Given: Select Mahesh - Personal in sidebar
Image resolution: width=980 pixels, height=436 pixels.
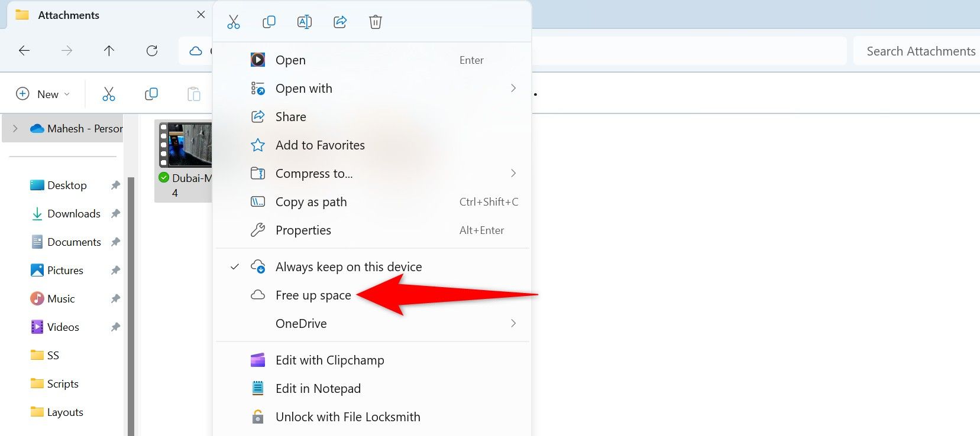Looking at the screenshot, I should 77,128.
